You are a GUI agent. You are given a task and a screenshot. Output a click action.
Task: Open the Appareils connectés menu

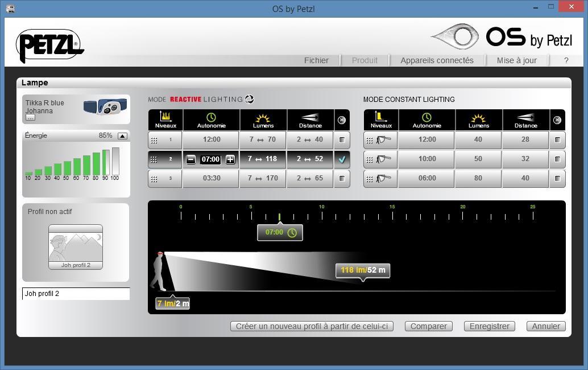coord(437,60)
